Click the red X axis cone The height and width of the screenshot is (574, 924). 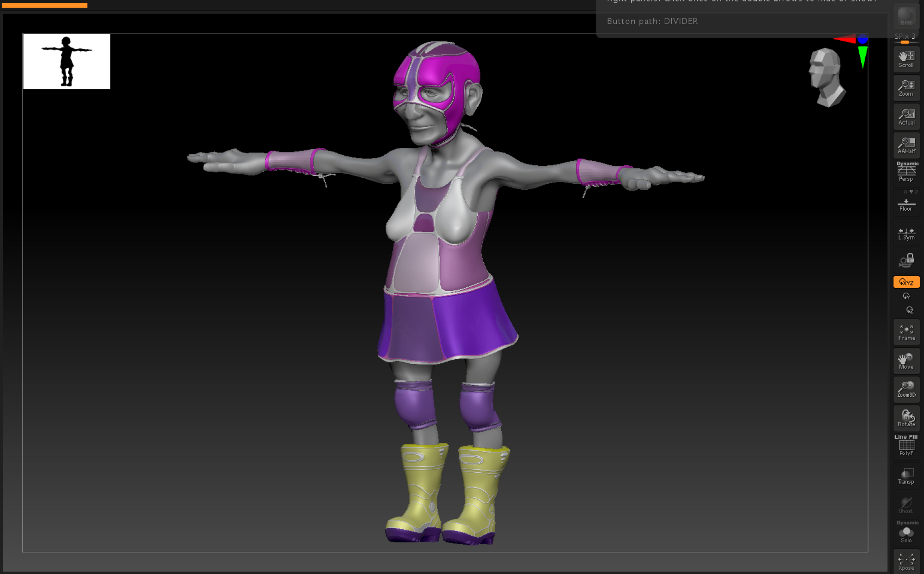845,39
